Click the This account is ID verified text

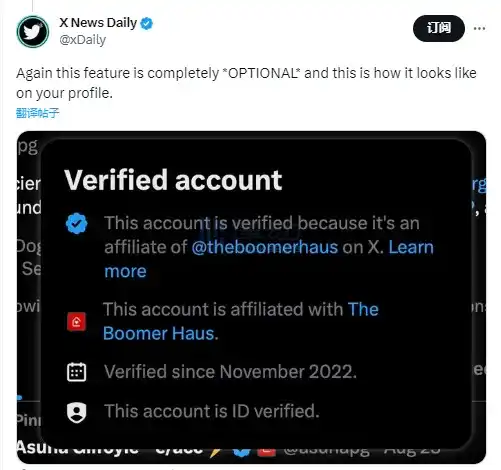pyautogui.click(x=212, y=411)
